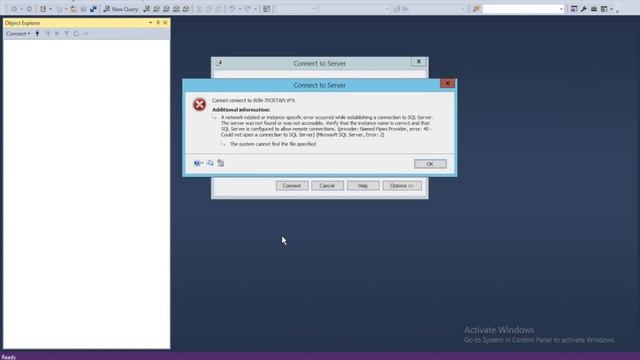This screenshot has width=640, height=360.
Task: Click New Query in the toolbar
Action: coord(121,9)
